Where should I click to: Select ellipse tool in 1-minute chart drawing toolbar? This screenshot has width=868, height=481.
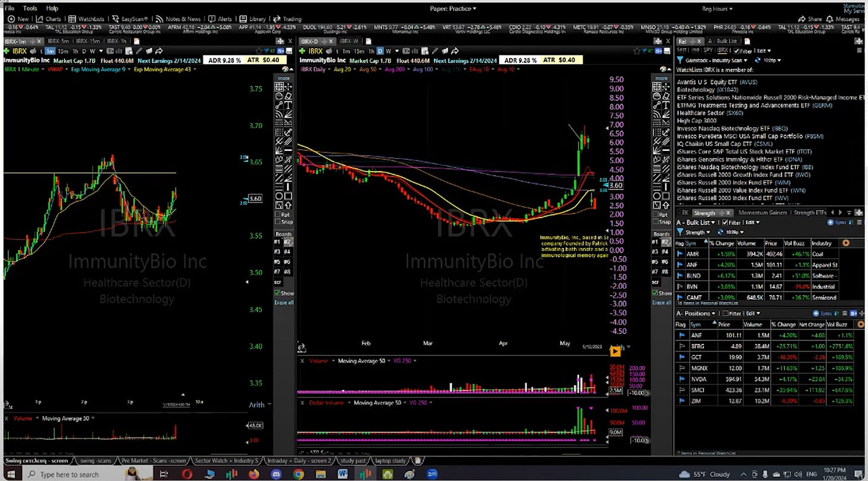click(x=279, y=196)
